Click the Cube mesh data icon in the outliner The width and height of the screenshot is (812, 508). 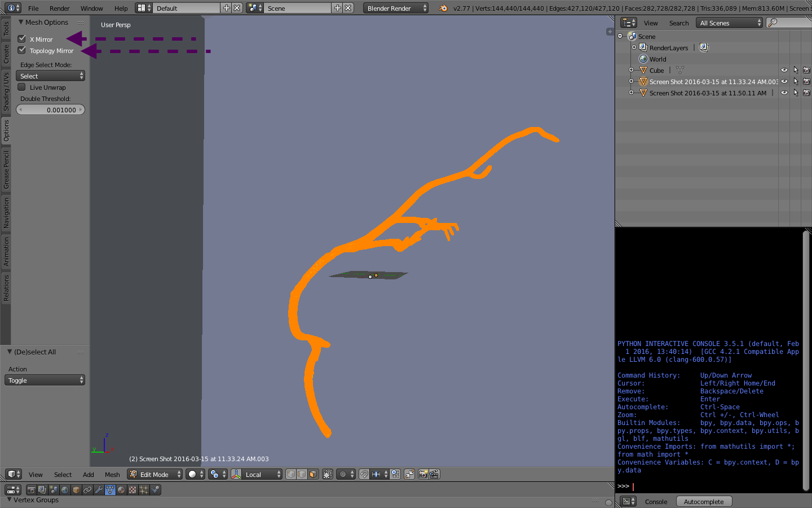[680, 70]
